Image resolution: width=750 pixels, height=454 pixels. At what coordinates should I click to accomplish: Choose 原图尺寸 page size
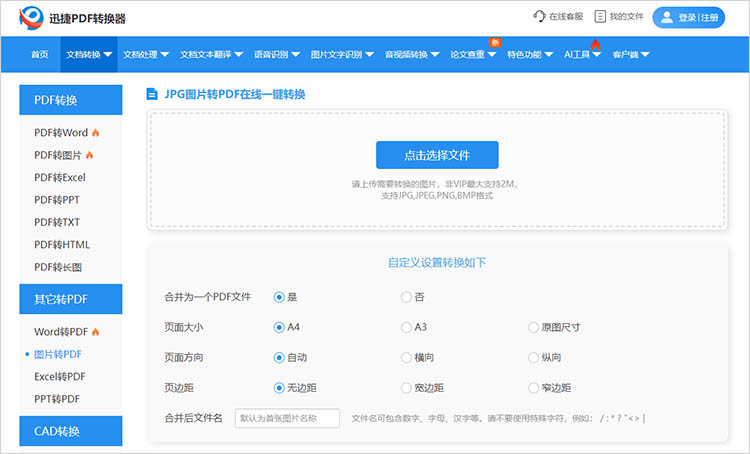coord(533,327)
